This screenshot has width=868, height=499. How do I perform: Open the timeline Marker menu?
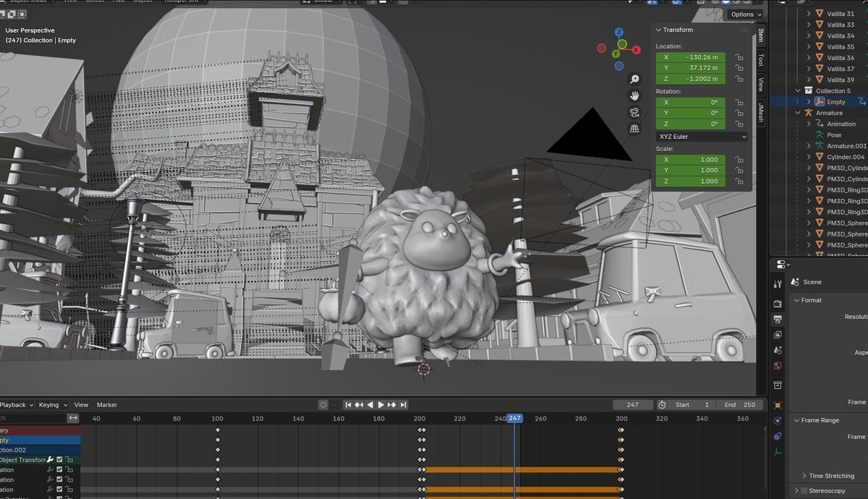[x=107, y=405]
